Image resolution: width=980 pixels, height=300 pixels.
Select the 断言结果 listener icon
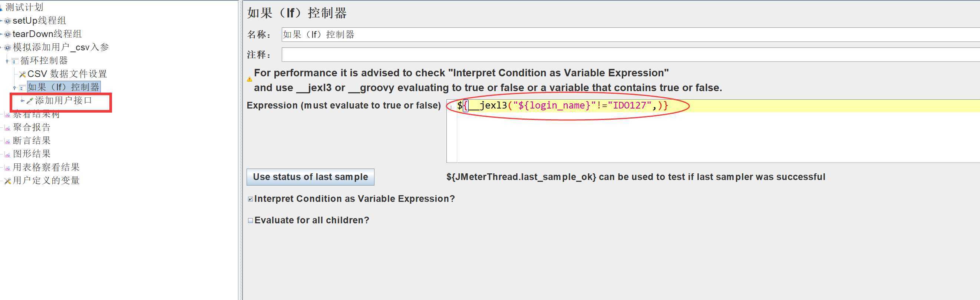pyautogui.click(x=7, y=141)
